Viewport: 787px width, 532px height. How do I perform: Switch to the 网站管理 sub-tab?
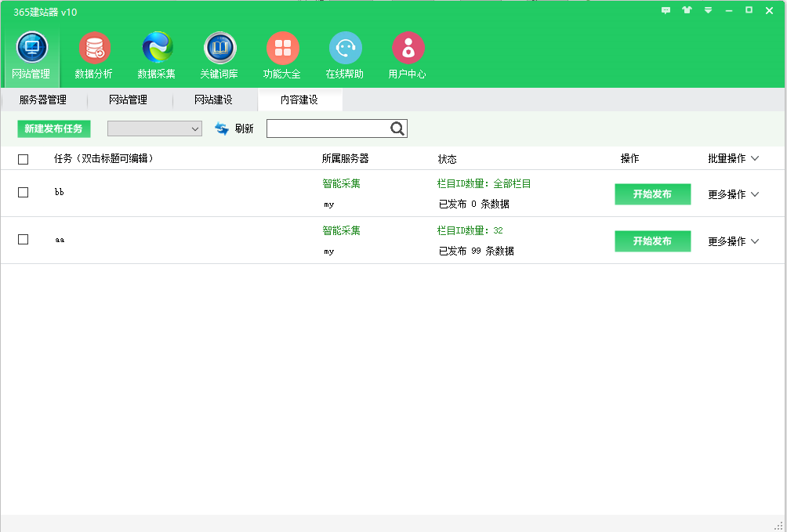129,100
